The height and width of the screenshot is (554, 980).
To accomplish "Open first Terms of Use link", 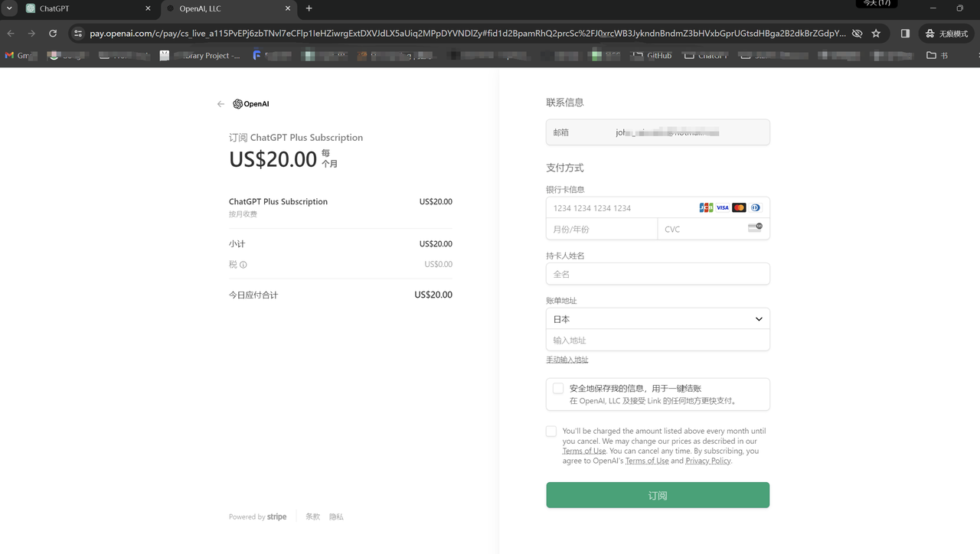I will [x=584, y=451].
